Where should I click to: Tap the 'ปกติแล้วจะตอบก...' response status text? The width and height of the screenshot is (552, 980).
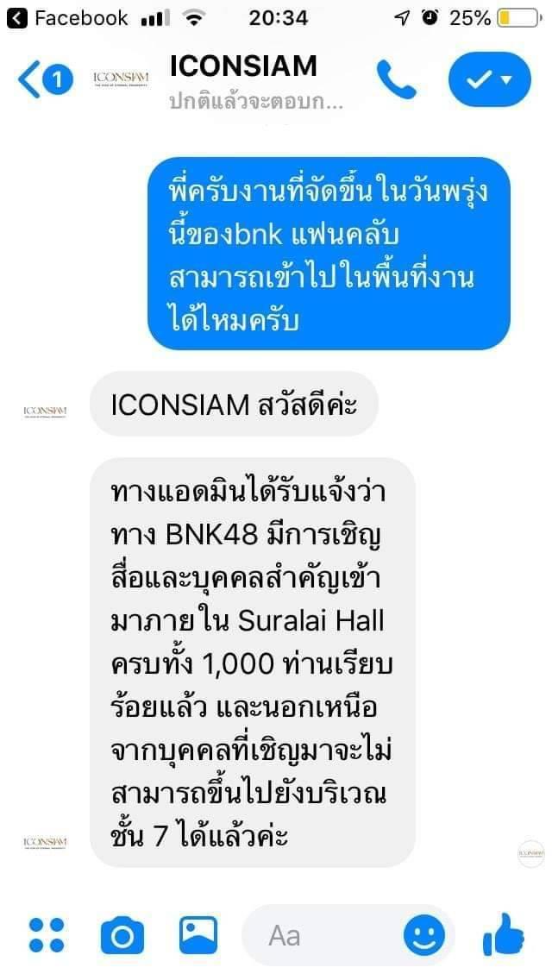point(255,103)
